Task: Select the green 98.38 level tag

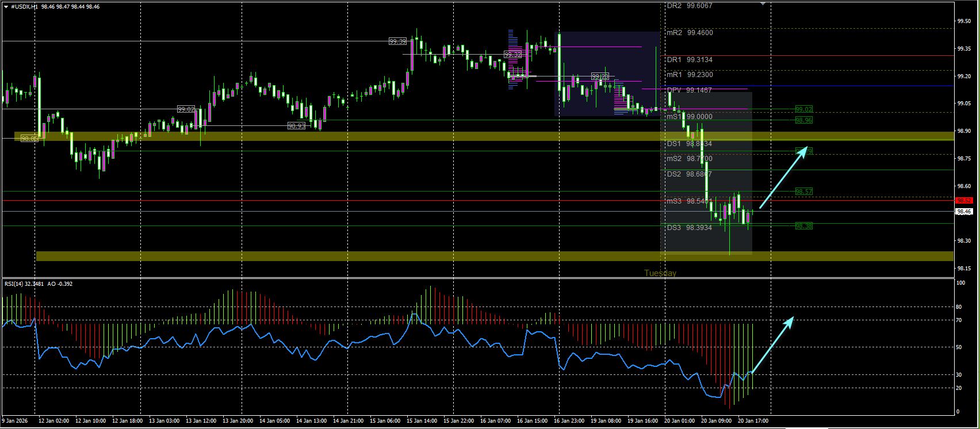Action: tap(804, 227)
